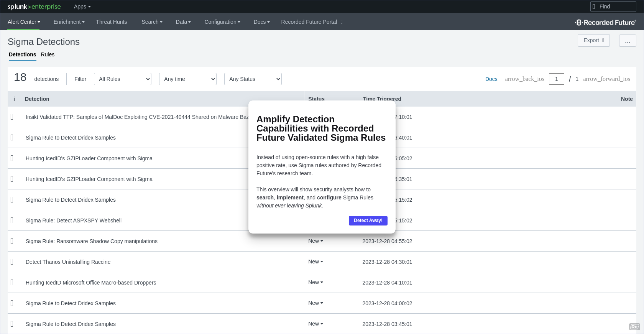
Task: Switch to the Rules tab
Action: point(48,54)
